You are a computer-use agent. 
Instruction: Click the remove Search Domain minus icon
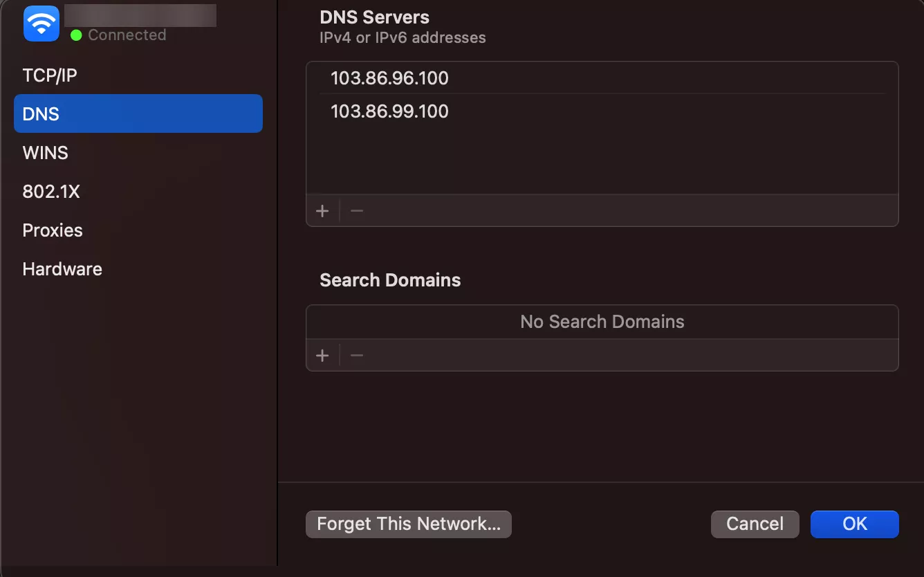coord(356,355)
